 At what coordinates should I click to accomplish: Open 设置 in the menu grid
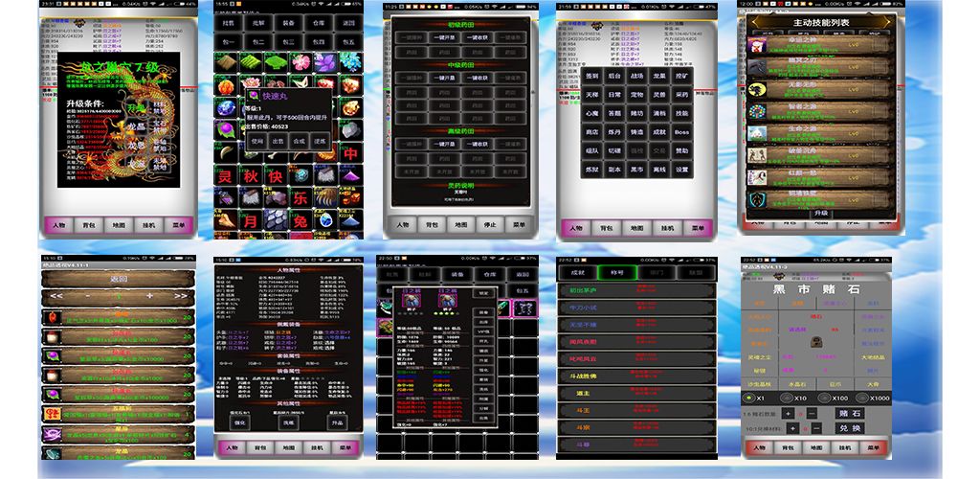pyautogui.click(x=681, y=169)
